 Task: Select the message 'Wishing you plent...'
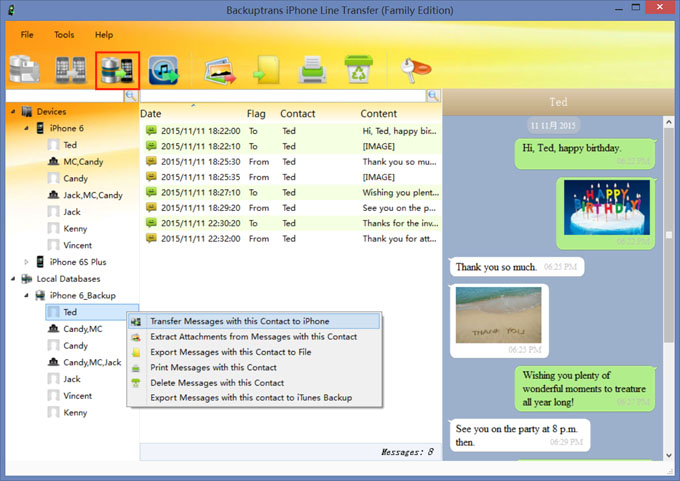tap(293, 193)
